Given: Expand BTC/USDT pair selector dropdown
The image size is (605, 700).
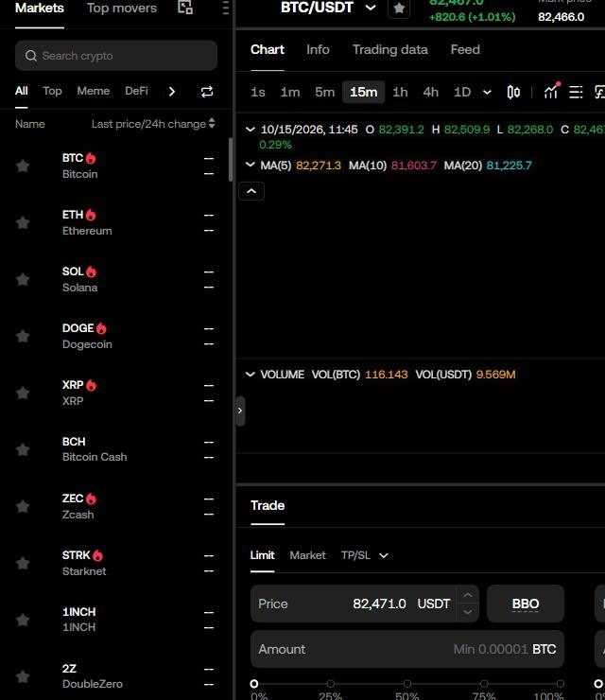Looking at the screenshot, I should point(371,8).
